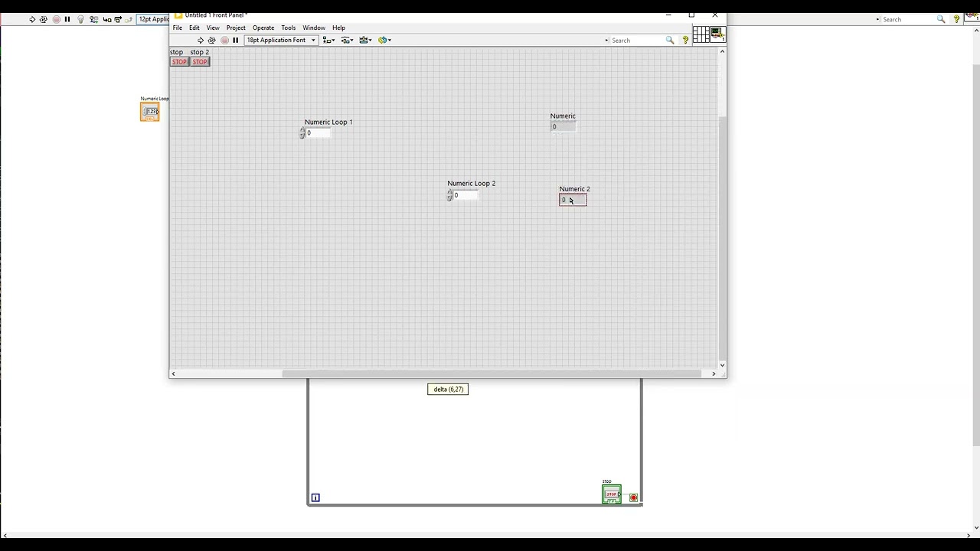
Task: Click Front Panel horizontal scrollbar
Action: click(x=492, y=373)
